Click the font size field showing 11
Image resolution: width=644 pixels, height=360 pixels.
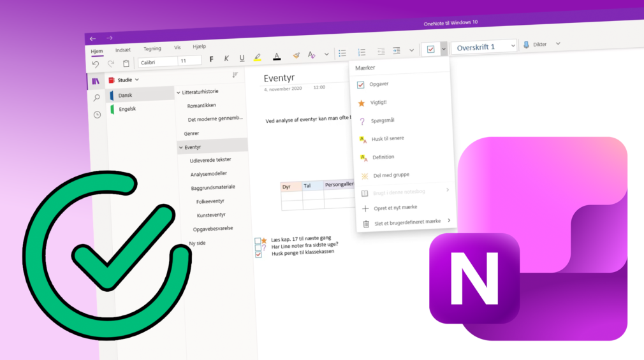click(189, 61)
